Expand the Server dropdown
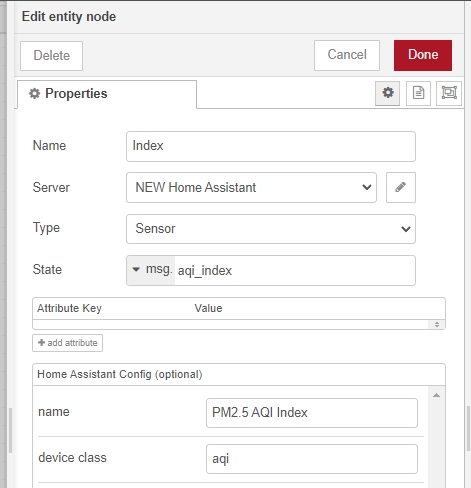This screenshot has height=488, width=471. point(251,187)
